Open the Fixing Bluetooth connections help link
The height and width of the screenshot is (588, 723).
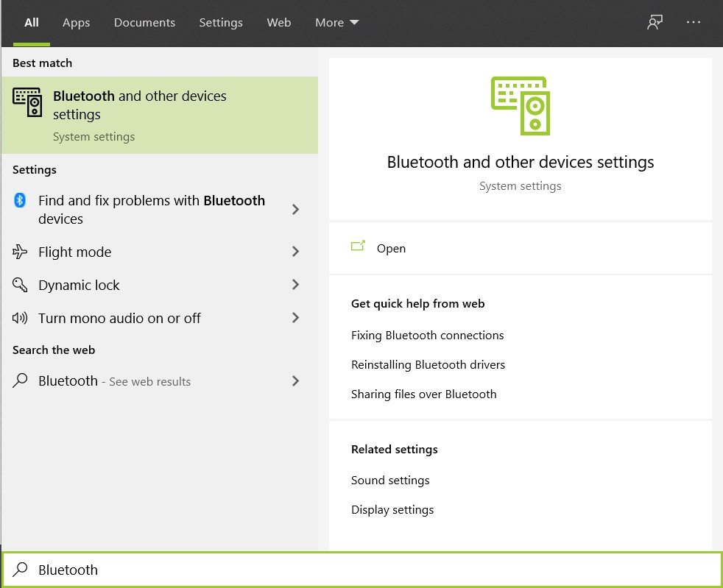pos(427,335)
